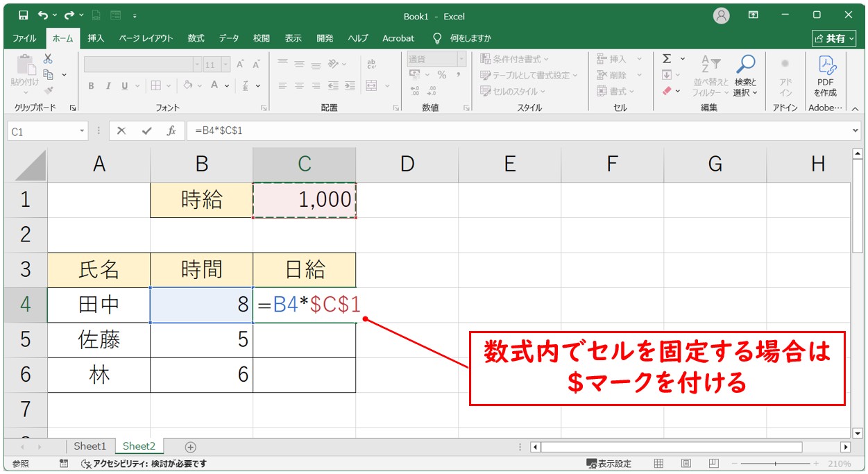This screenshot has height=474, width=868.
Task: Add a new sheet with plus icon
Action: [191, 447]
